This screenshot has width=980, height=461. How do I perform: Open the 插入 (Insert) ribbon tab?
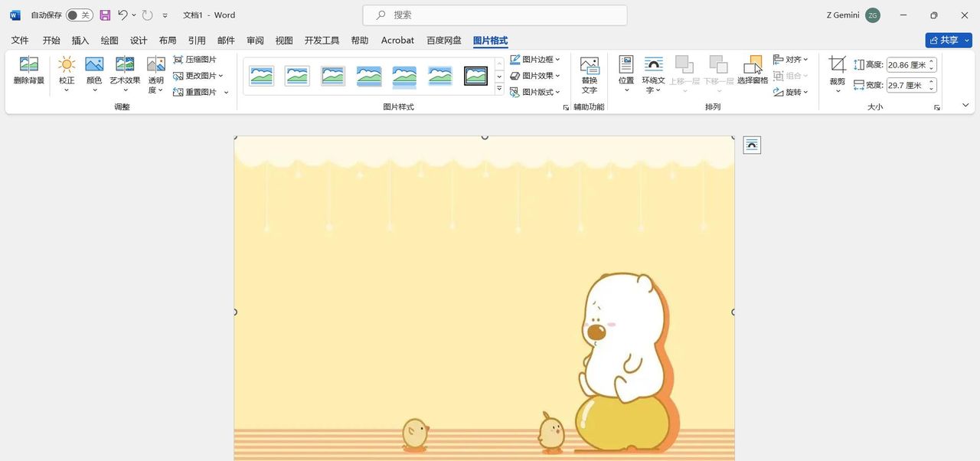pos(80,40)
